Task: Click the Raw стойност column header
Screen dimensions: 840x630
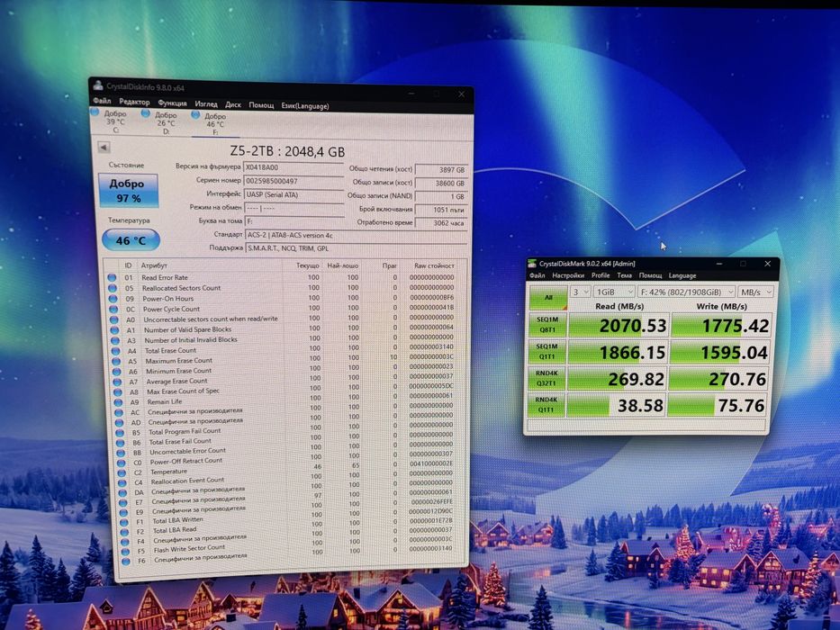Action: click(434, 265)
